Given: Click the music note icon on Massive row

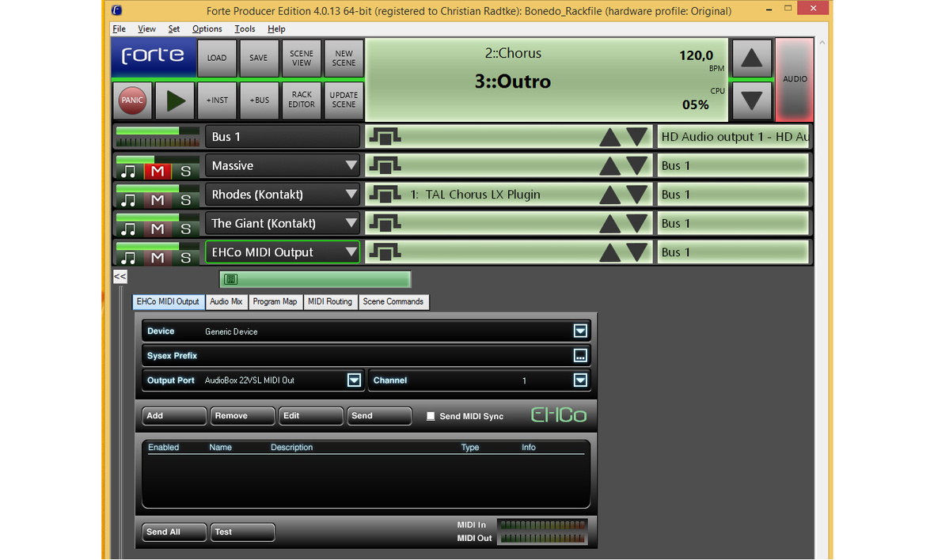Looking at the screenshot, I should click(x=128, y=172).
